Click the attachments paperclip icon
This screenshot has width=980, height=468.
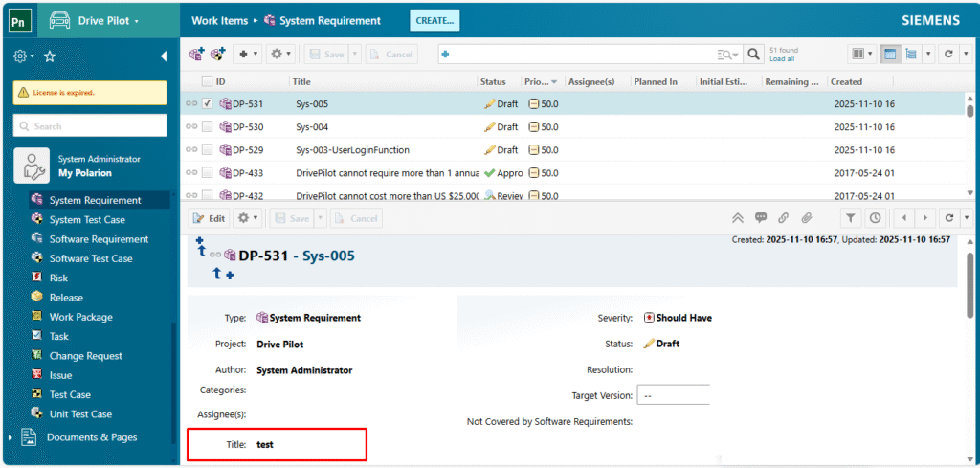[x=807, y=218]
